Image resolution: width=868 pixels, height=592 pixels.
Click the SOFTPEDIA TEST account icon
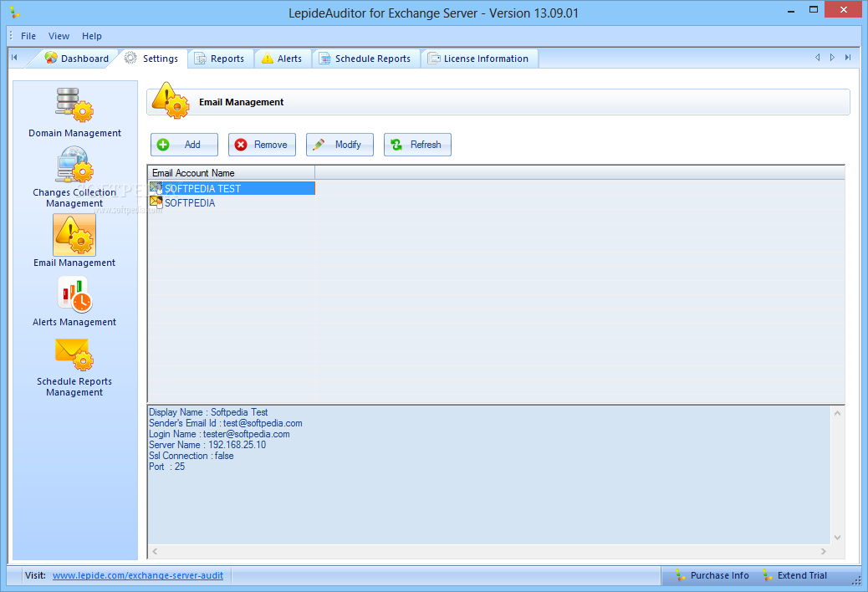click(x=156, y=188)
